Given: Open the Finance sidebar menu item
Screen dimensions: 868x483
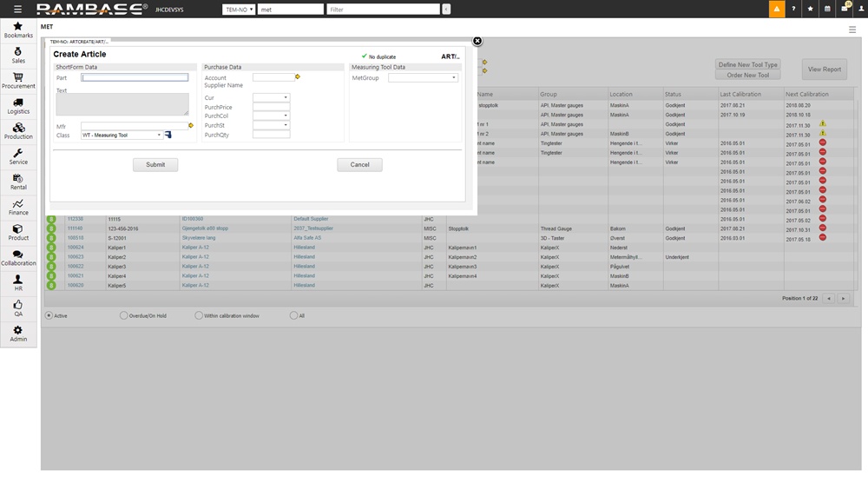Looking at the screenshot, I should click(18, 207).
